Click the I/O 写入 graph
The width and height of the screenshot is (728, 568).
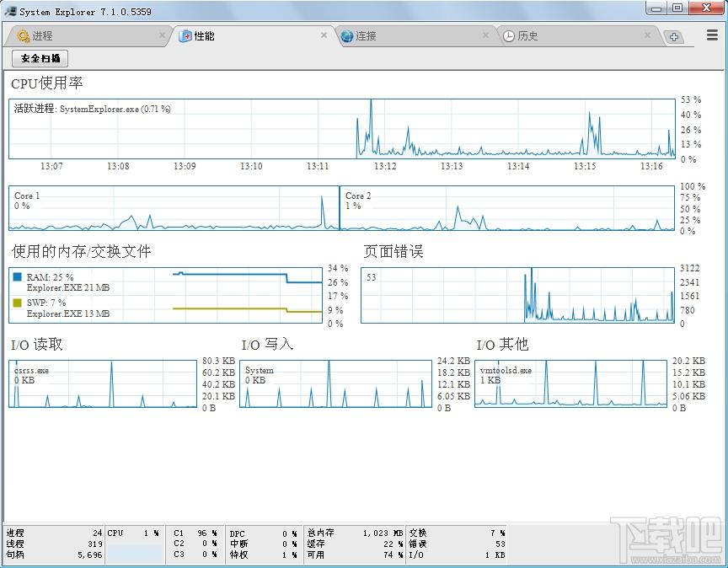(335, 383)
